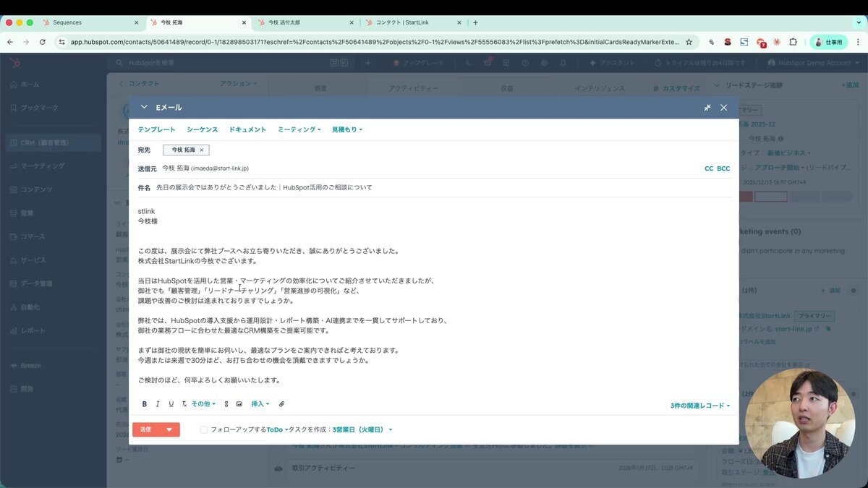Attach a file with the paperclip icon
This screenshot has height=488, width=868.
pyautogui.click(x=281, y=404)
